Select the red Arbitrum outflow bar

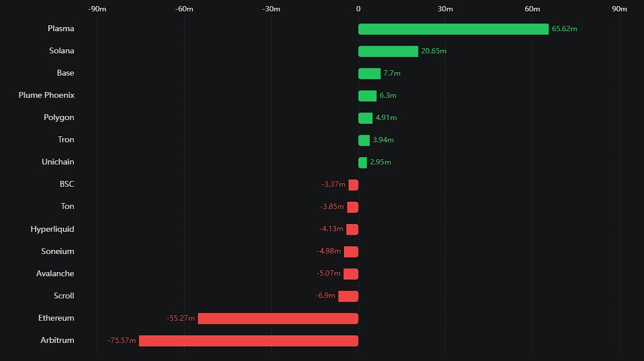tap(248, 341)
